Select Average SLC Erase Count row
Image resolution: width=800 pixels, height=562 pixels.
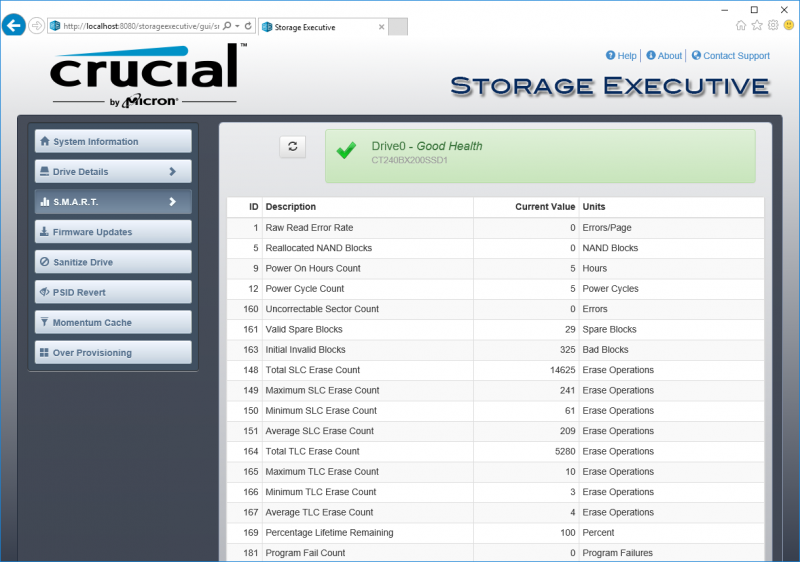point(495,431)
